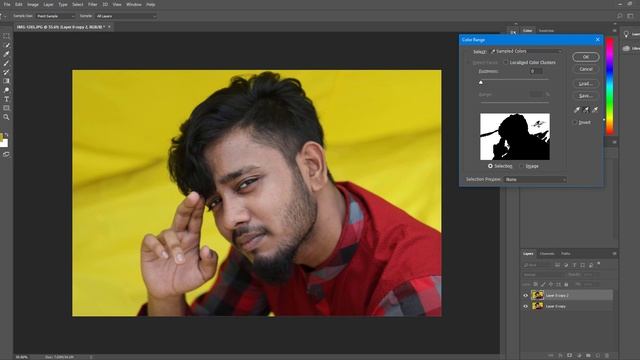Screen dimensions: 640x360
Task: Open the workspace switcher at top right
Action: pyautogui.click(x=631, y=16)
